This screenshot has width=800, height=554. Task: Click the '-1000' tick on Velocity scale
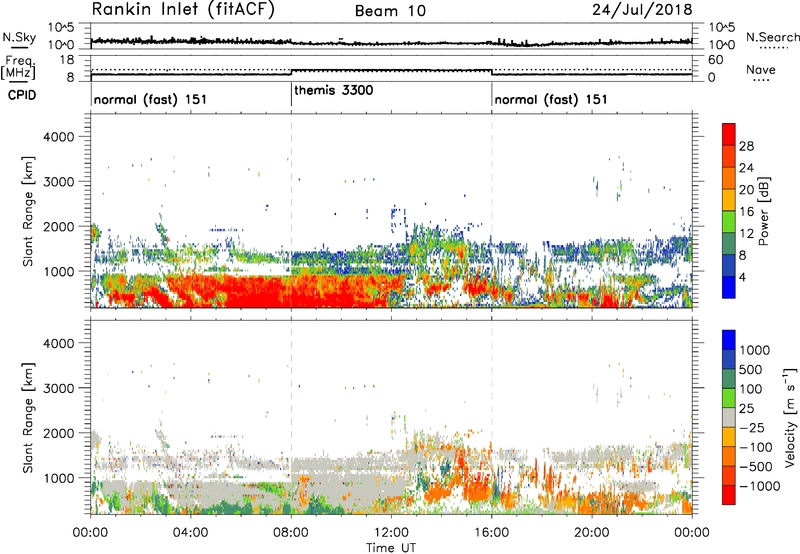click(760, 486)
